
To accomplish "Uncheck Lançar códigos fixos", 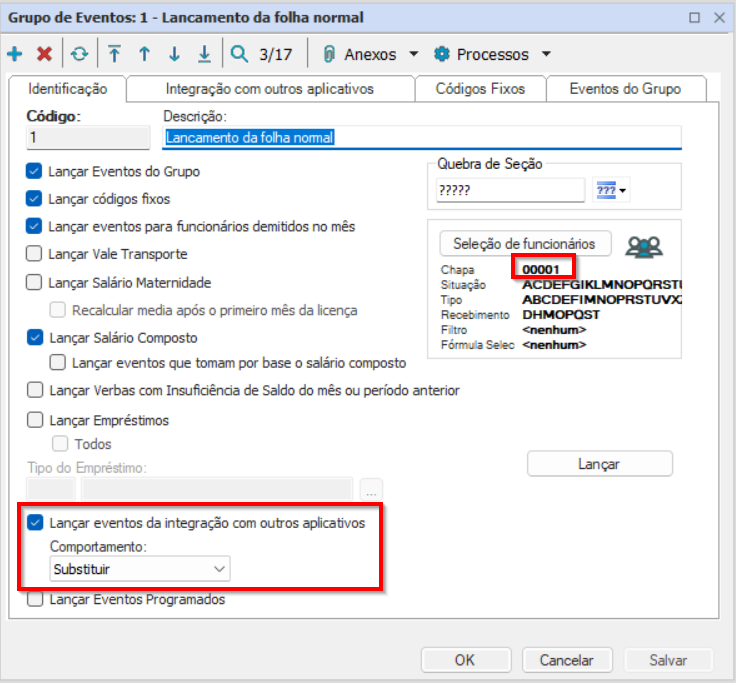I will point(34,199).
